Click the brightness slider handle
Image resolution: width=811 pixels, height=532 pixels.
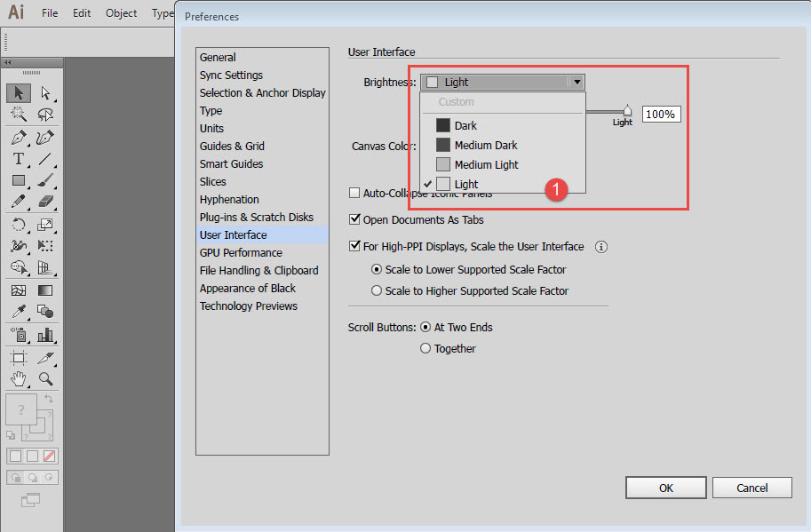coord(627,111)
